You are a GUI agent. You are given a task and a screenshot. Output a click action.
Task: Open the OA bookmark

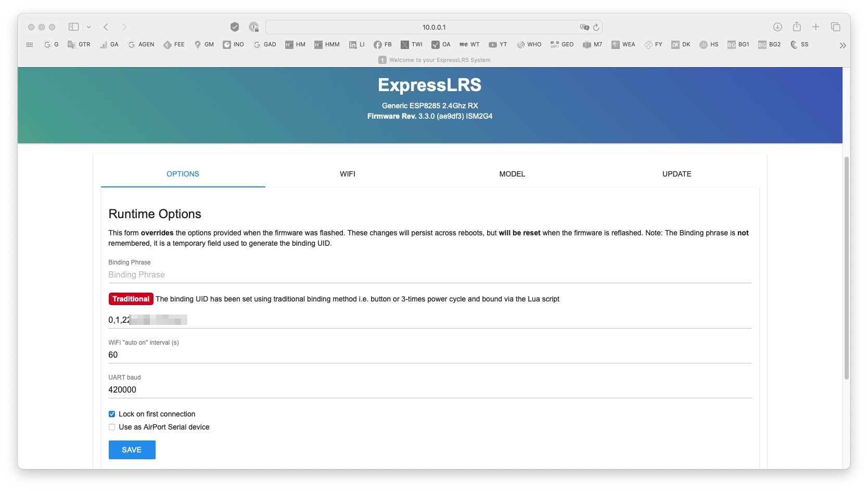tap(441, 45)
